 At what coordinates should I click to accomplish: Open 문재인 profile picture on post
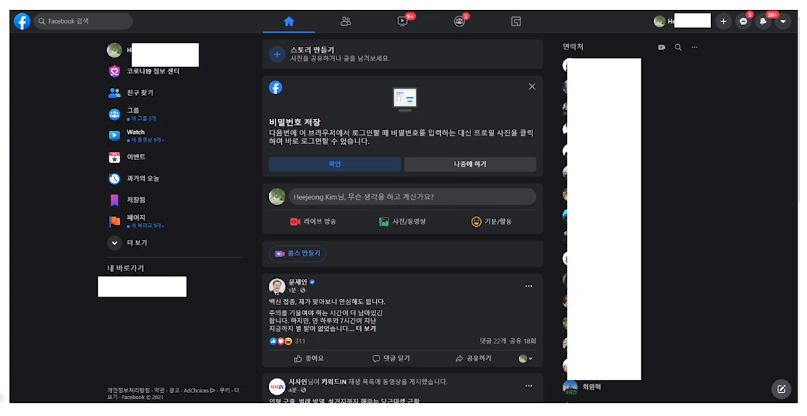coord(277,286)
